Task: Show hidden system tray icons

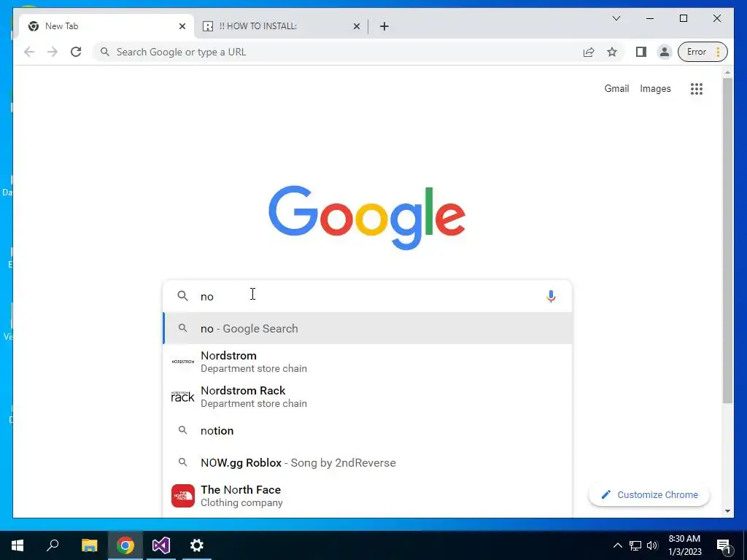Action: [617, 545]
